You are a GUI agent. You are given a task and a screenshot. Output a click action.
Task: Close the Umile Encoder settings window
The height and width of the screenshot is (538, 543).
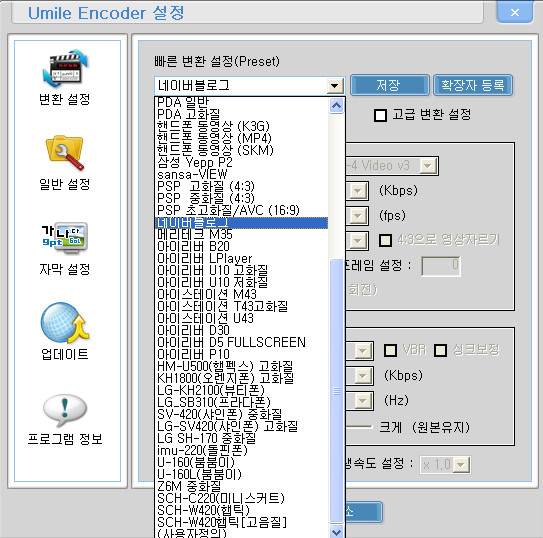515,12
